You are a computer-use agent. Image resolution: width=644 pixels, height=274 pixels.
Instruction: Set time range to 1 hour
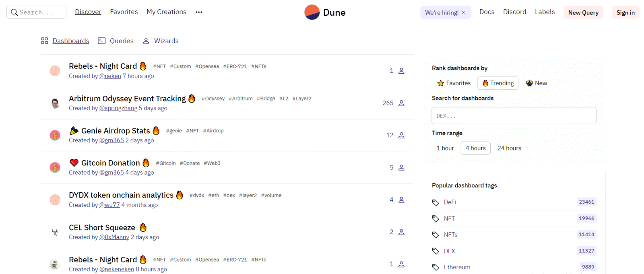click(x=445, y=148)
